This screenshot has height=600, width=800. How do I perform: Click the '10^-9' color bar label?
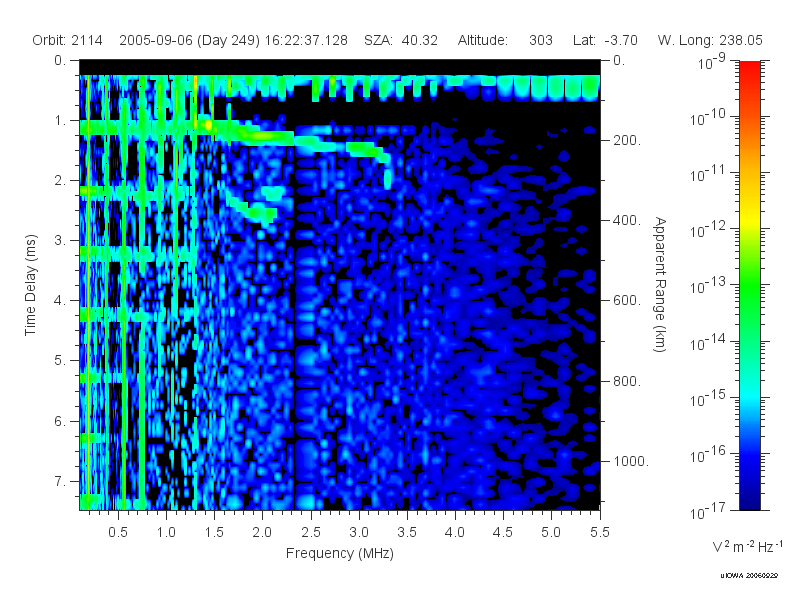[712, 61]
